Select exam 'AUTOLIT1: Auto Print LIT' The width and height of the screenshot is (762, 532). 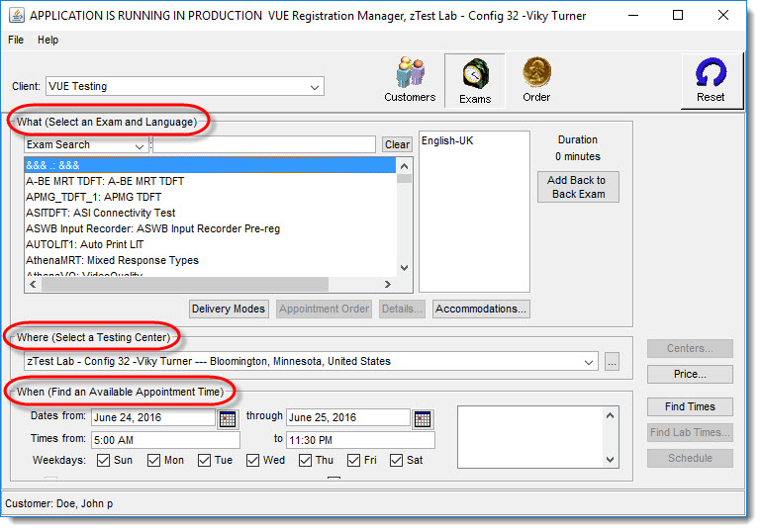click(x=210, y=244)
